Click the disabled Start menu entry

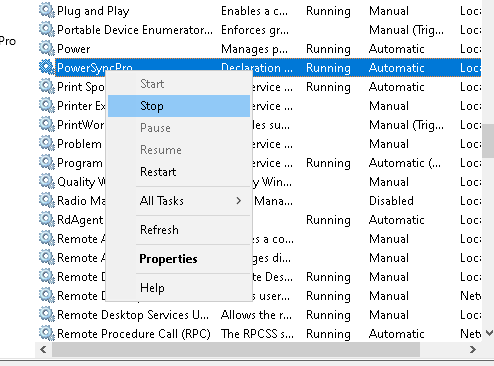179,84
